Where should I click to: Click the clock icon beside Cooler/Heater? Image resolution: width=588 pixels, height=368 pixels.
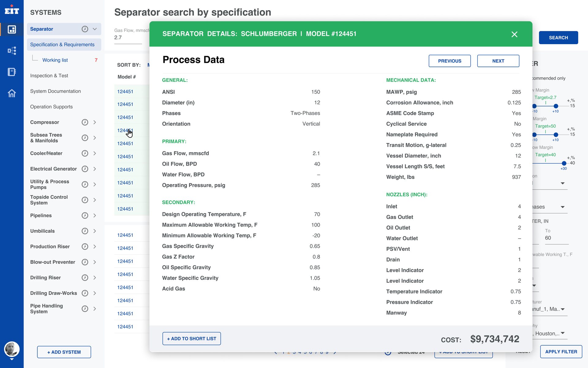85,153
